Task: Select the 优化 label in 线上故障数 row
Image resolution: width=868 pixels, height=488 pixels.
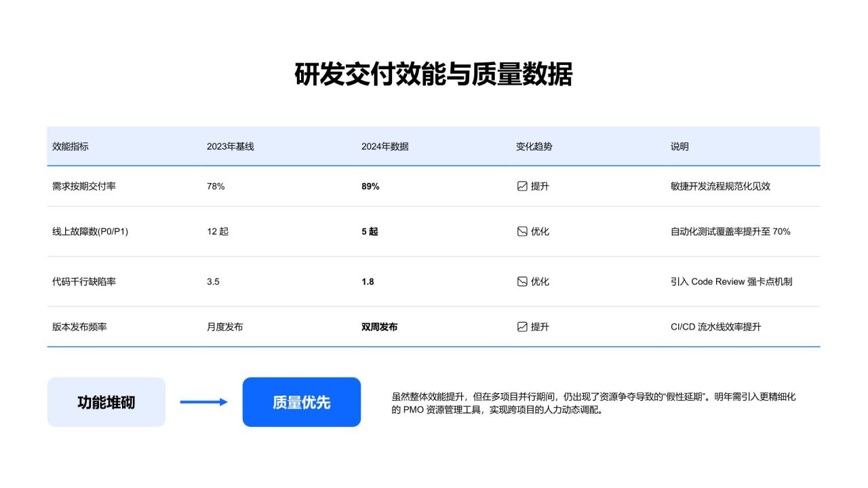Action: point(540,232)
